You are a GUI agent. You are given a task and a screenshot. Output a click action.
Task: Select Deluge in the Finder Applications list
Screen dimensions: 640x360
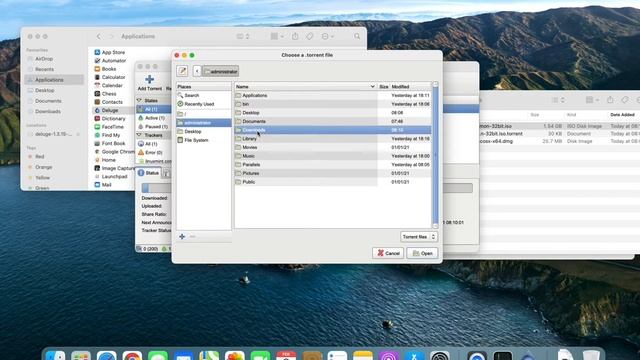[x=109, y=110]
